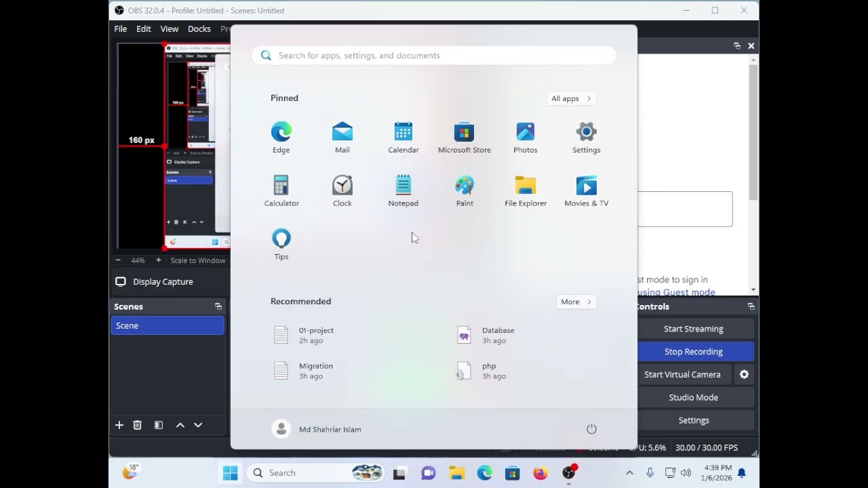Open the OBS Docks menu
This screenshot has height=488, width=868.
coord(199,28)
